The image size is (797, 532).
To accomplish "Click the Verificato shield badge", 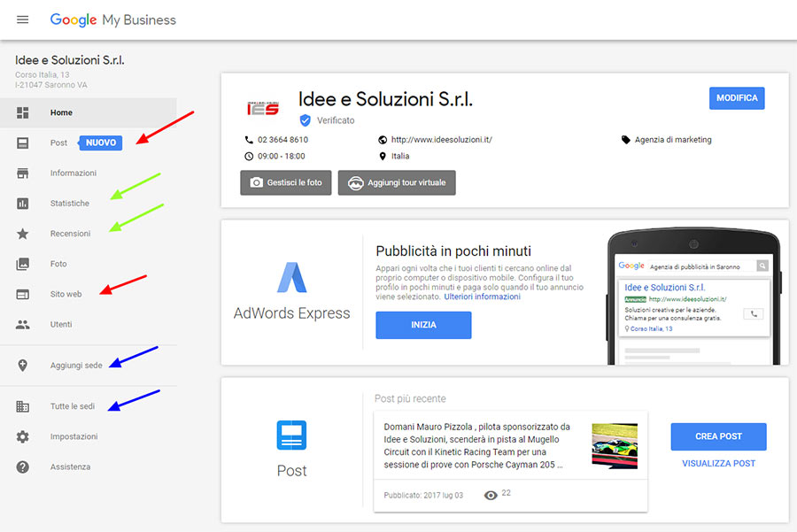I will [x=305, y=120].
